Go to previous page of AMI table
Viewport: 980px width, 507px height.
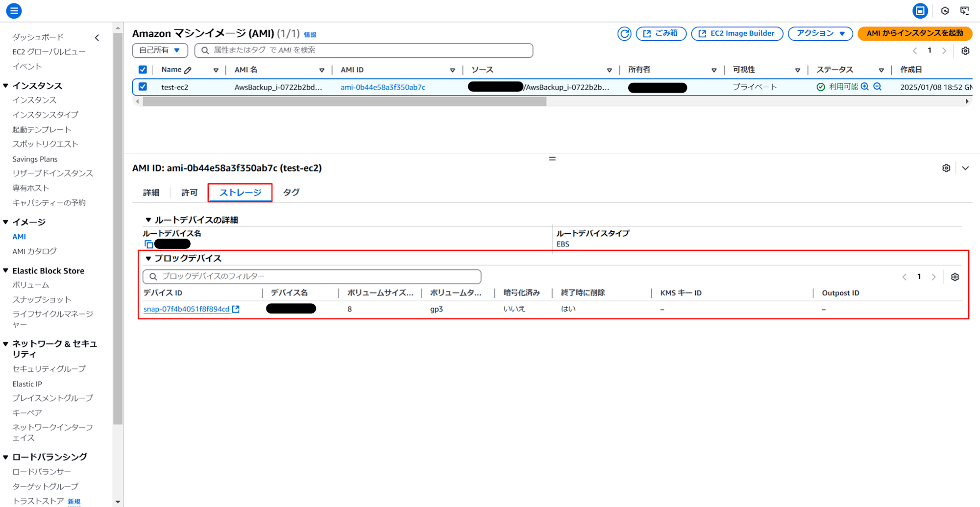tap(915, 50)
